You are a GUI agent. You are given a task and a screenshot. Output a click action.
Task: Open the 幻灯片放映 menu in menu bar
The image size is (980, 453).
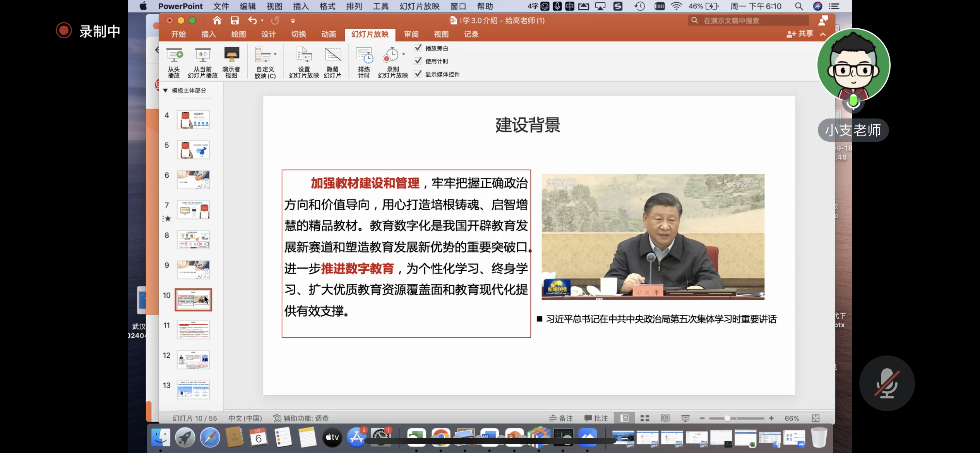click(x=420, y=6)
